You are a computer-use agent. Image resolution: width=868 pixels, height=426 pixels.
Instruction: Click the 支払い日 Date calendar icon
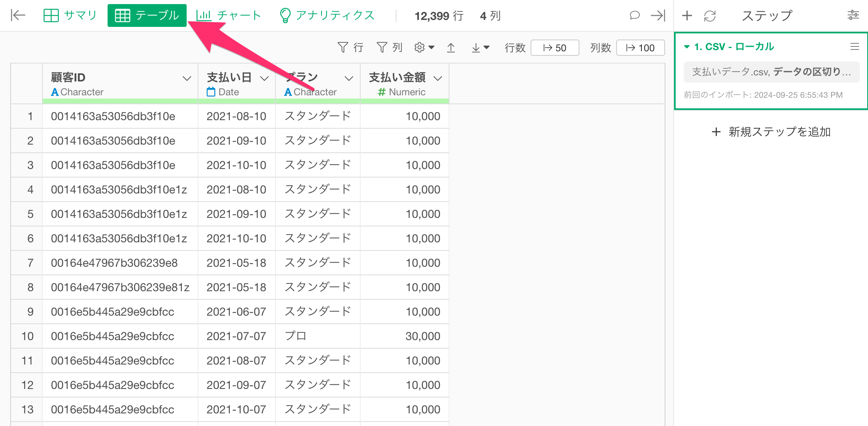pos(211,92)
